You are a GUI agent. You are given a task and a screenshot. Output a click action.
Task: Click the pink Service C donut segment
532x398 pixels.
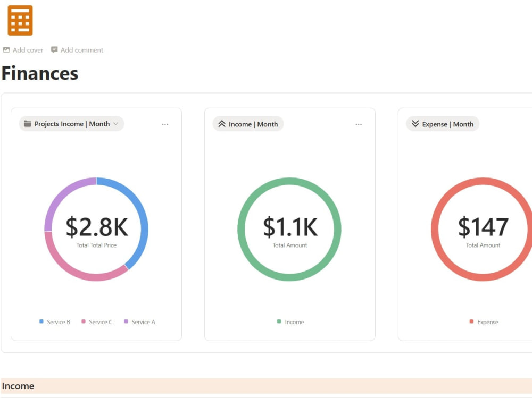[80, 275]
